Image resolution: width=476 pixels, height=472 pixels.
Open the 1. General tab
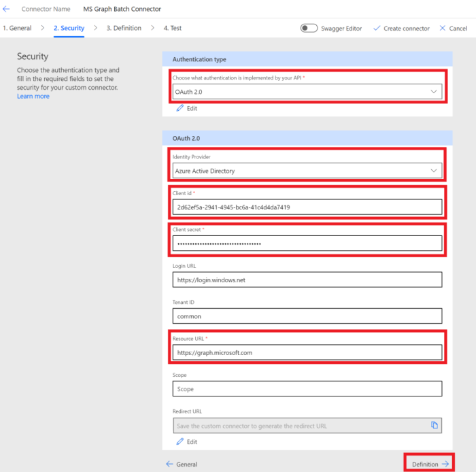click(17, 29)
